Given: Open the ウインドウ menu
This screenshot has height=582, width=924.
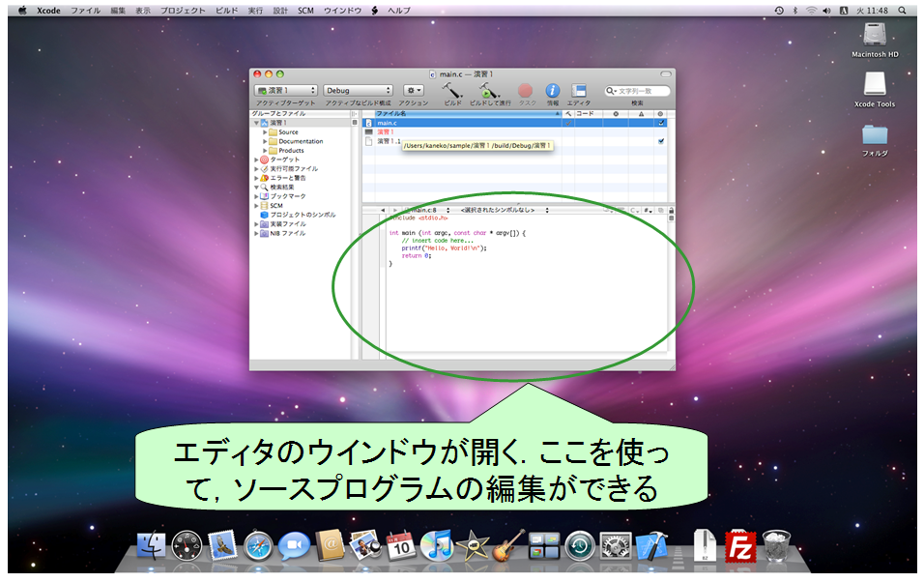Looking at the screenshot, I should (342, 11).
